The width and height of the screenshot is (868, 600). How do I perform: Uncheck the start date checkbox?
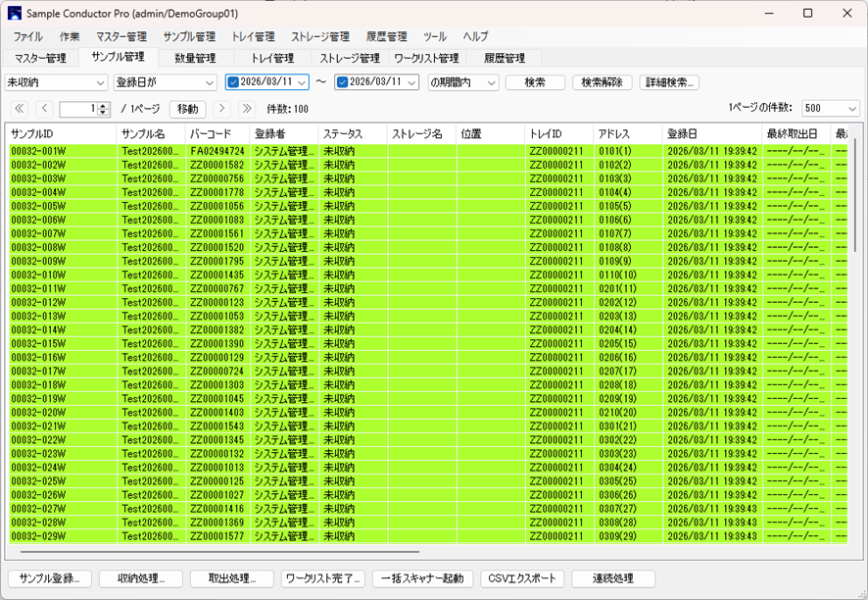click(x=233, y=82)
